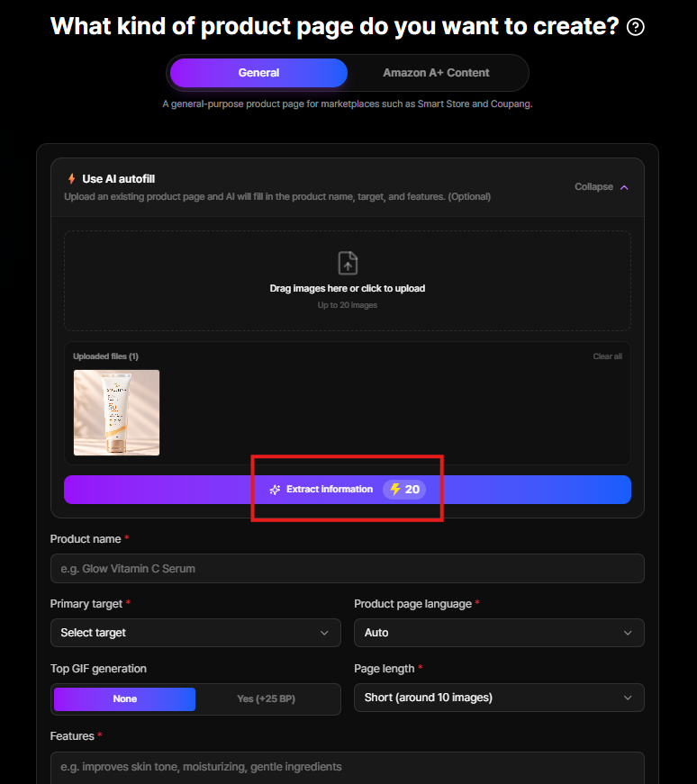Viewport: 697px width, 784px height.
Task: Select None for Top GIF generation
Action: tap(124, 699)
